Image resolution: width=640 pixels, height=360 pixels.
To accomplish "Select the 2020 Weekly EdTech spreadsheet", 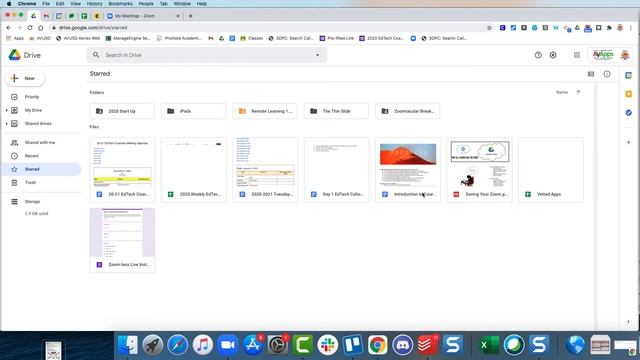I will (193, 170).
